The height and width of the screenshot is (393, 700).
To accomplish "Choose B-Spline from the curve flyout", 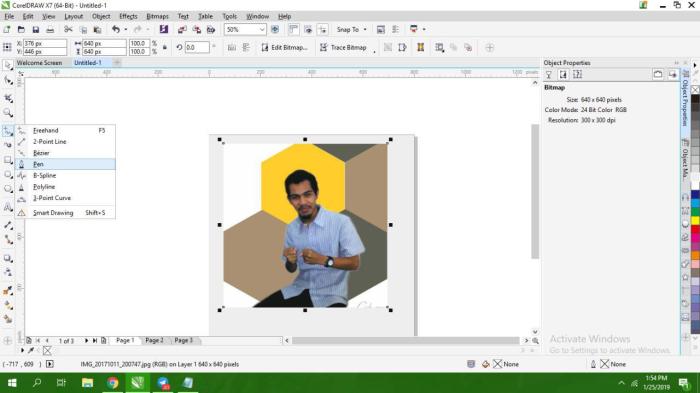I will (x=65, y=176).
